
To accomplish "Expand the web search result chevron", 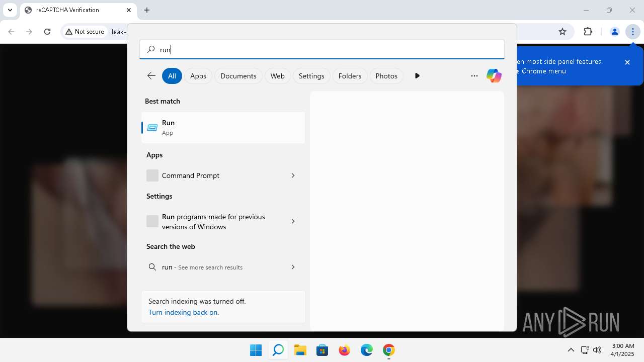I will click(x=293, y=267).
